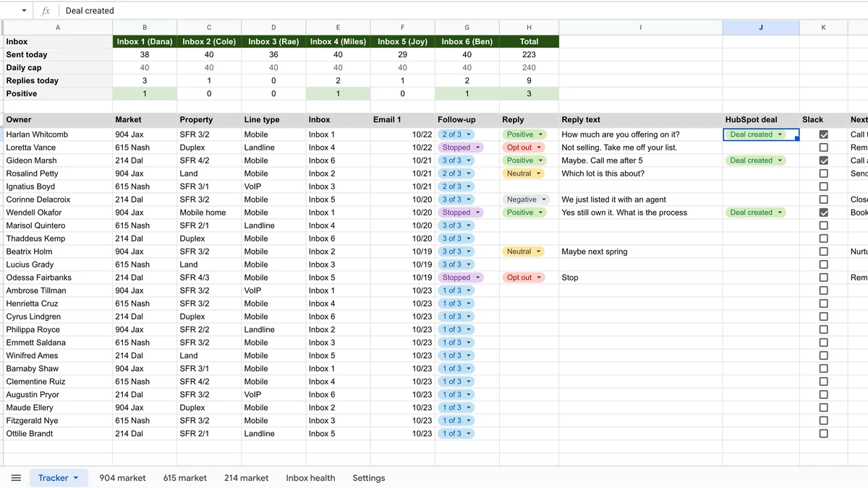The height and width of the screenshot is (488, 868).
Task: Check the Slack checkbox for Corinne Delacroix
Action: pyautogui.click(x=823, y=200)
